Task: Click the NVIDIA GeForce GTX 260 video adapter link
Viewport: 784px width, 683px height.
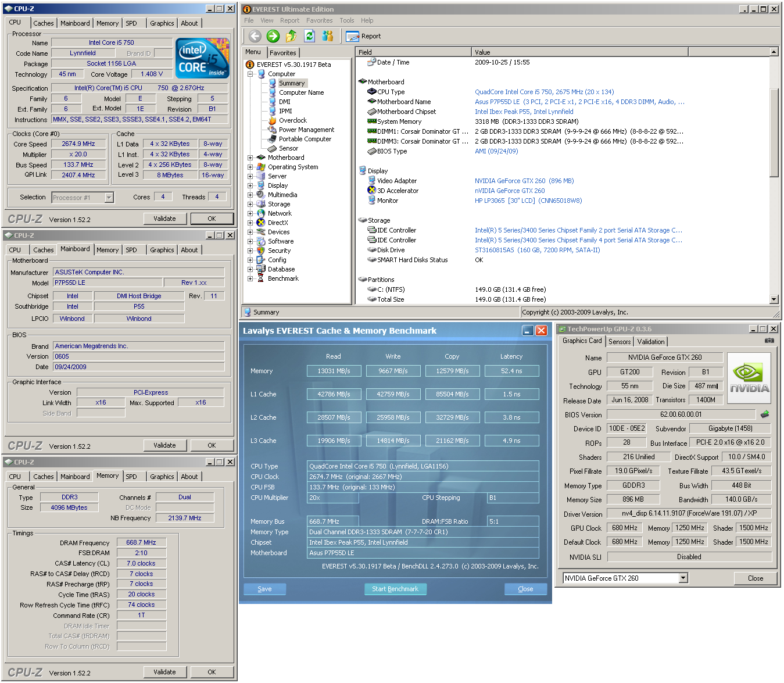Action: point(524,181)
